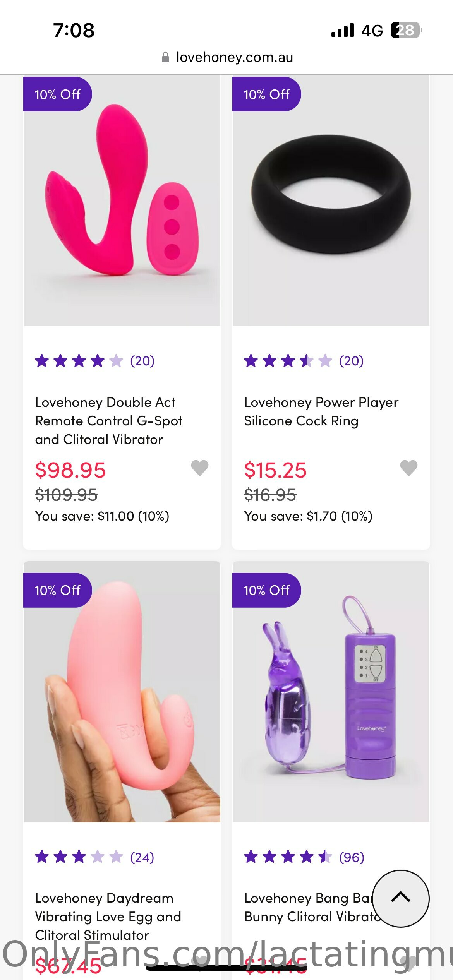This screenshot has height=980, width=453.
Task: Open Lovehoney Bang Bang Bunny title link
Action: pyautogui.click(x=308, y=907)
